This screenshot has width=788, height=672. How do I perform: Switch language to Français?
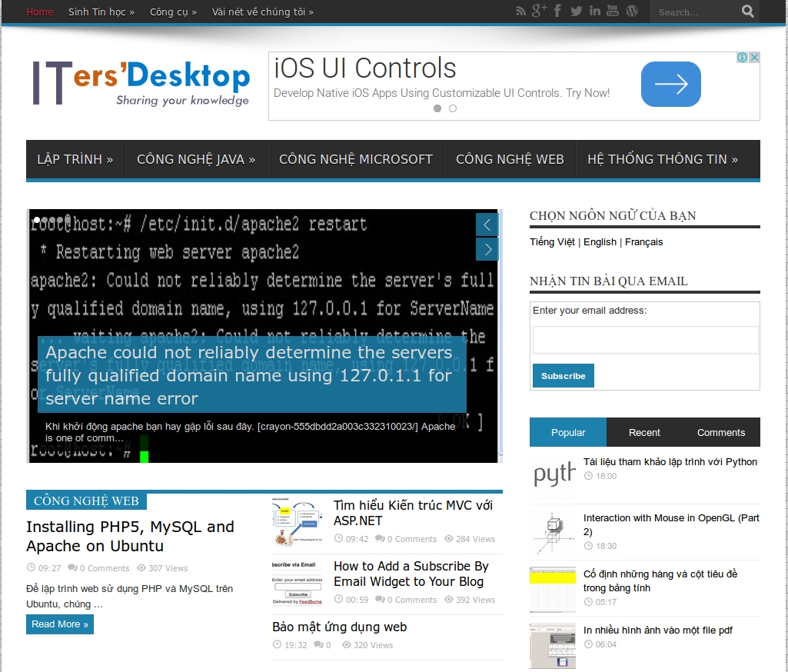click(x=643, y=242)
